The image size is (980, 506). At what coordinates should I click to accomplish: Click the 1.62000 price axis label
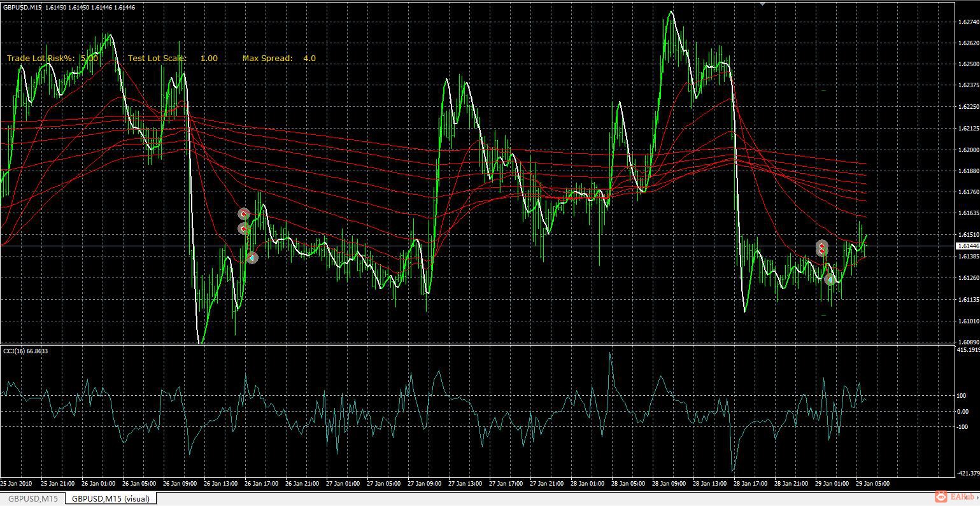pos(968,150)
